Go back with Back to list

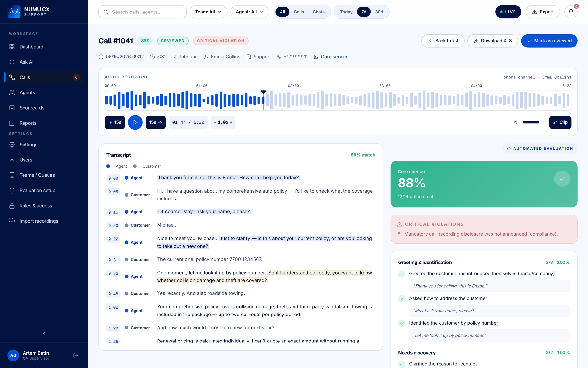pyautogui.click(x=443, y=41)
